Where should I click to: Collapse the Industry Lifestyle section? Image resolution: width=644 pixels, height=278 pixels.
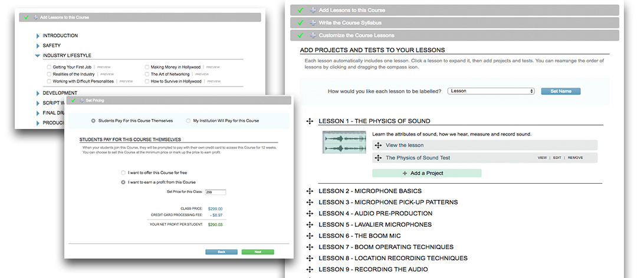(38, 56)
